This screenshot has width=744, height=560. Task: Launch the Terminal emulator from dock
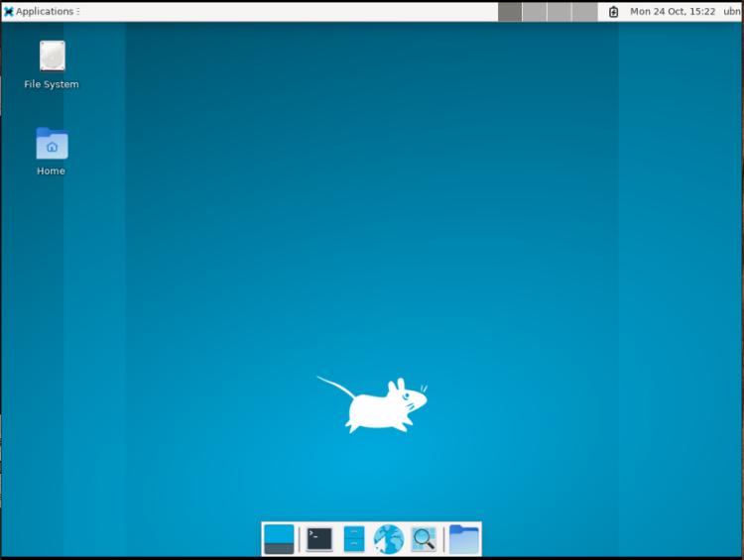pos(319,539)
